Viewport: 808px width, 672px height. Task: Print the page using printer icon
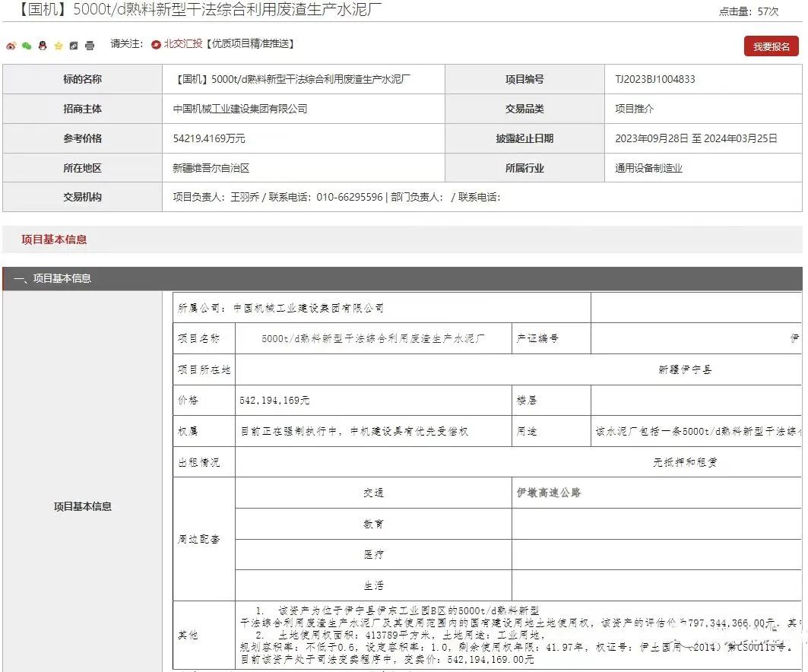pos(90,46)
